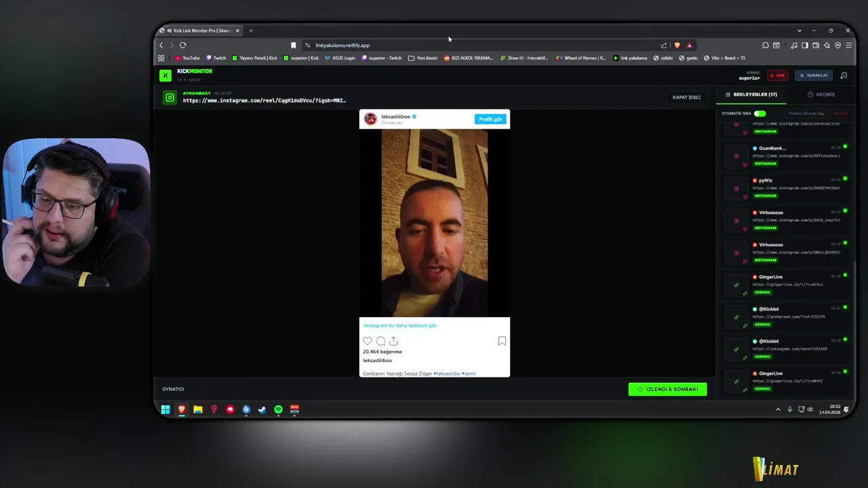Viewport: 868px width, 488px height.
Task: Toggle the LIVE status indicator
Action: pos(777,75)
